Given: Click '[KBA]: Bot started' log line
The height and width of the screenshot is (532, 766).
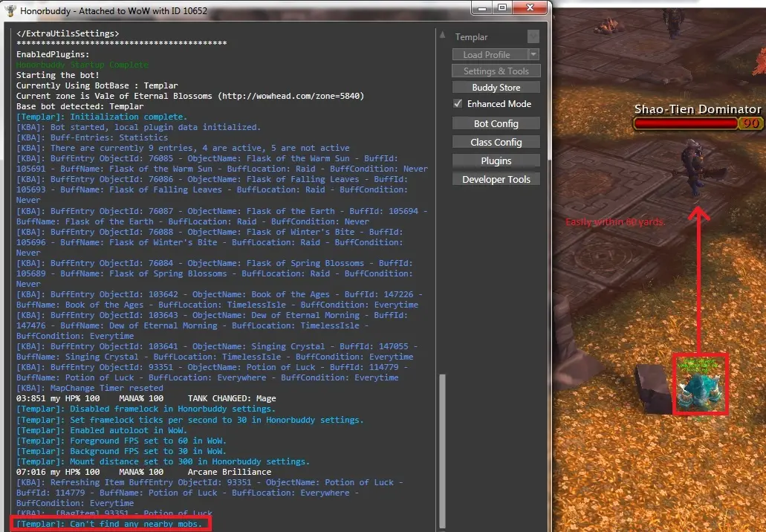Looking at the screenshot, I should pyautogui.click(x=138, y=127).
